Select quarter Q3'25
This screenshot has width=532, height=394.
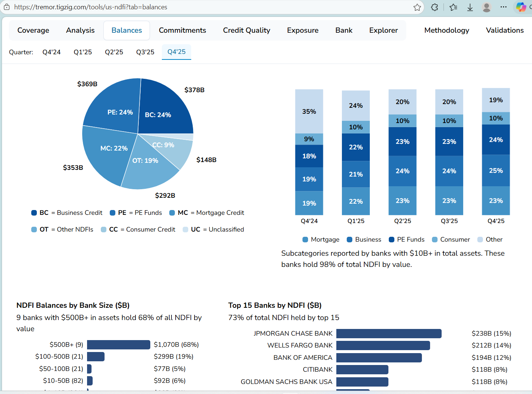(145, 52)
